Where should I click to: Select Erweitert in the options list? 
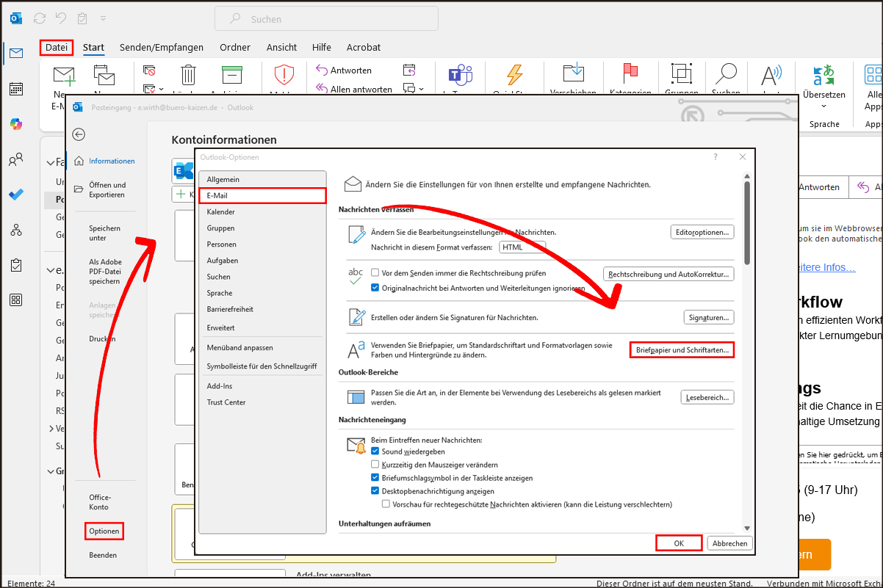(262, 327)
